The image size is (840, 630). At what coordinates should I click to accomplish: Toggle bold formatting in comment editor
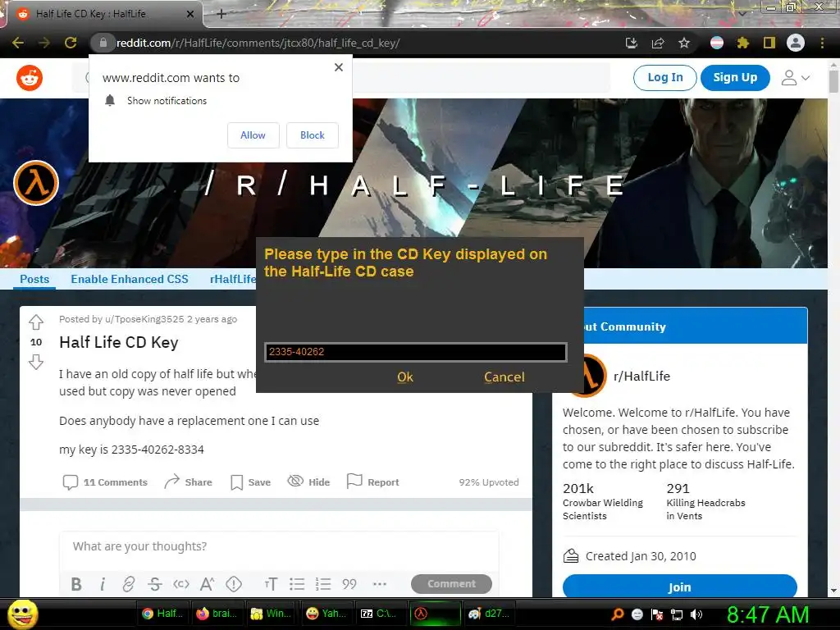76,584
